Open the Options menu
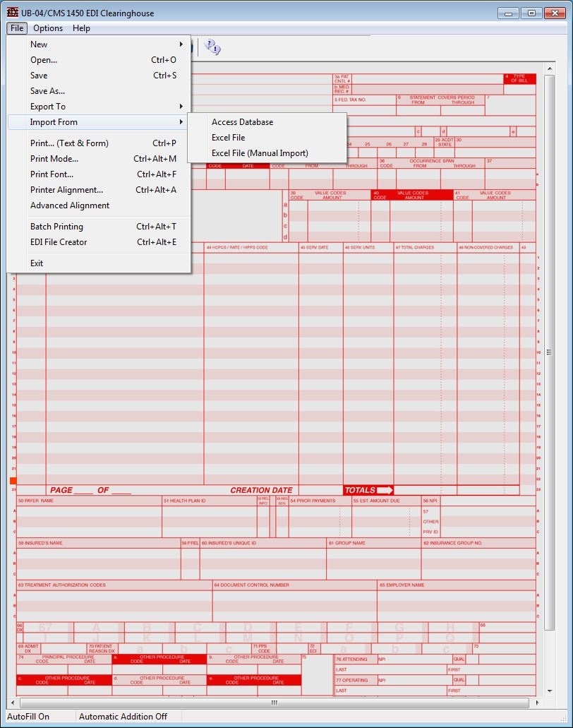The width and height of the screenshot is (573, 728). pos(48,28)
